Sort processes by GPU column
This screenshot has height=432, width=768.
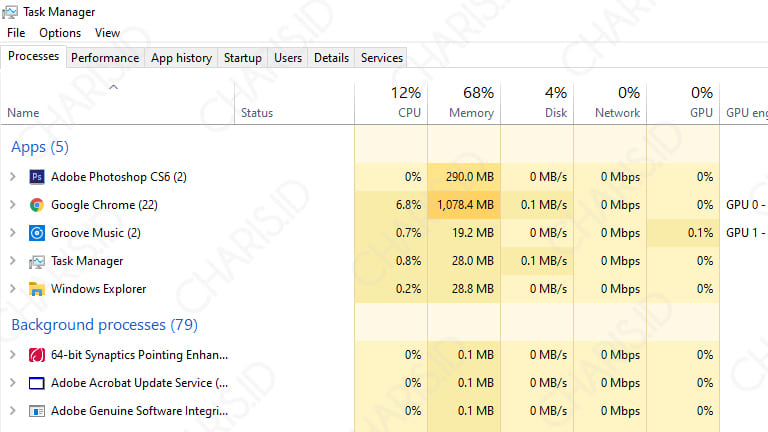[x=683, y=103]
